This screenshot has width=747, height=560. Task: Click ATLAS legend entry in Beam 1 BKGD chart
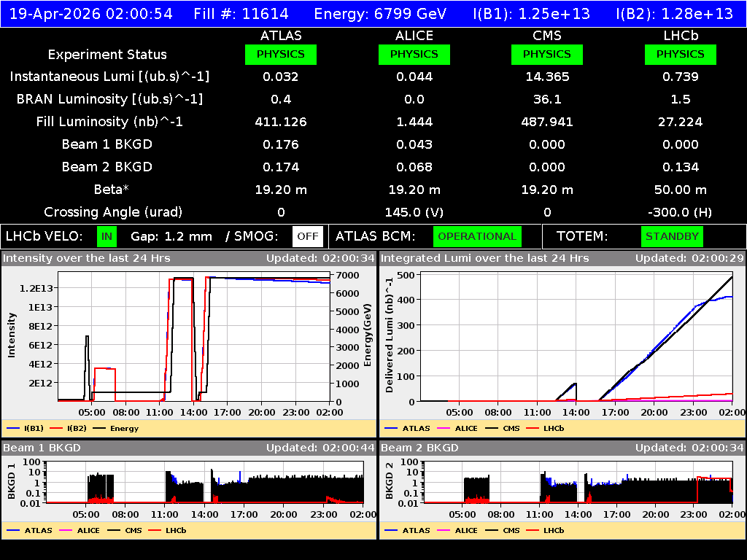tap(29, 530)
